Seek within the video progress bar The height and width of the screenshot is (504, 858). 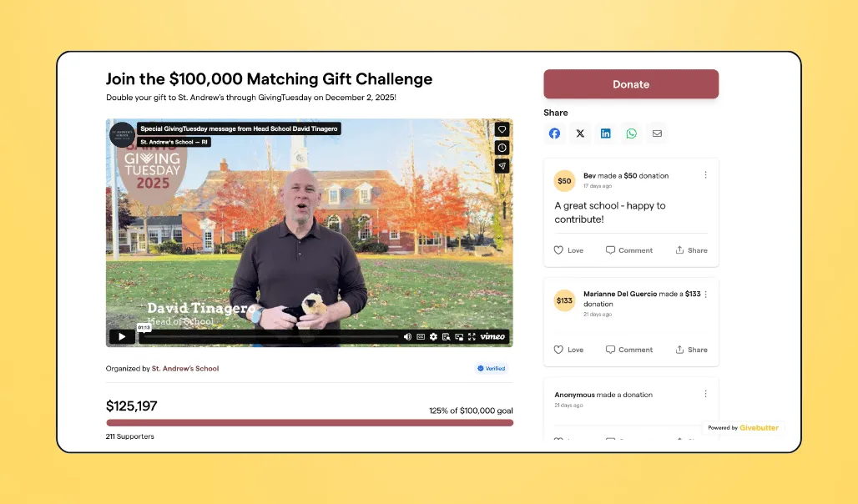(270, 337)
